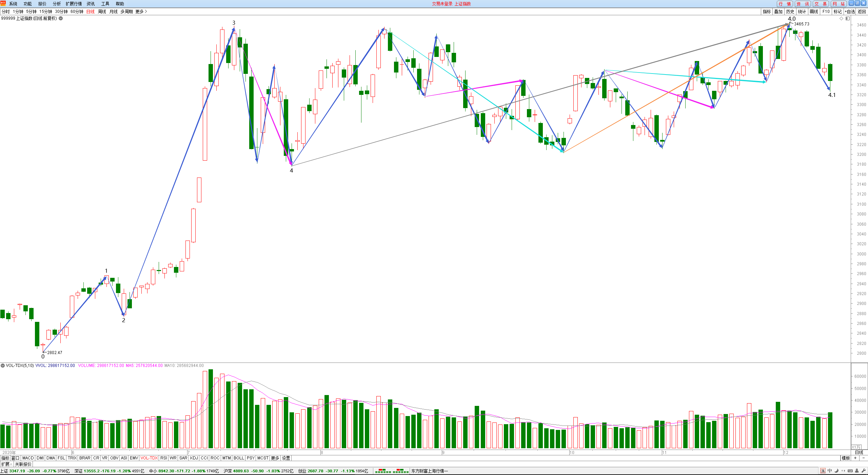Click the diamond marker icon above the price axis
The image size is (868, 475).
[841, 19]
